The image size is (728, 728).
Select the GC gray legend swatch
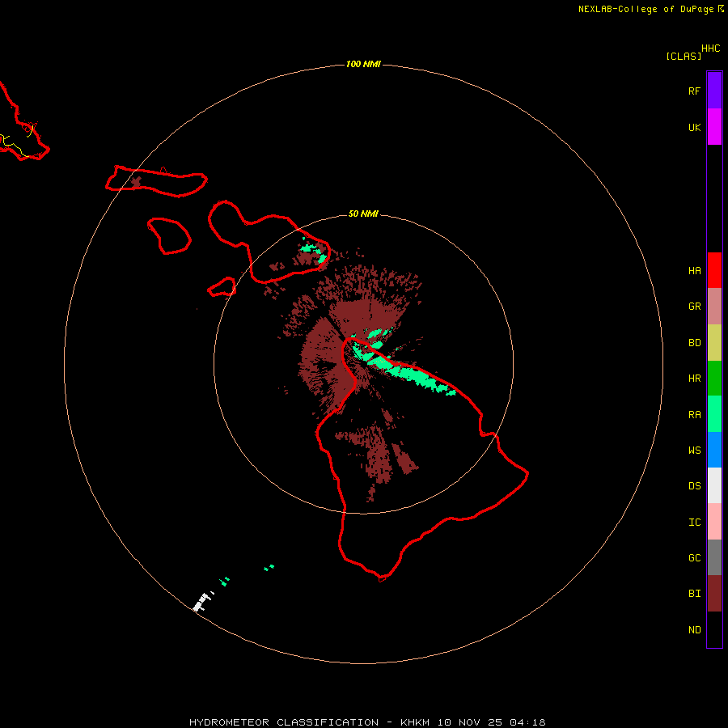(x=714, y=557)
